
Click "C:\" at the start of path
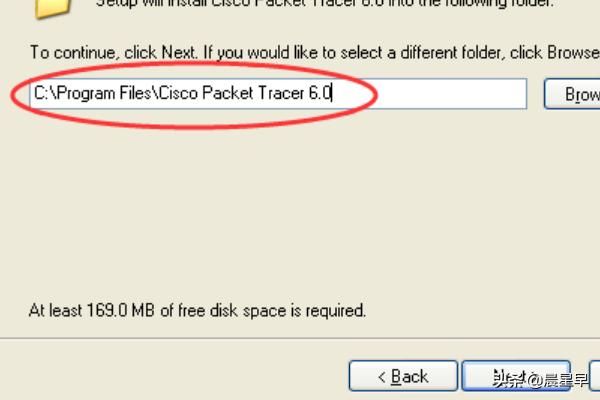pos(43,94)
